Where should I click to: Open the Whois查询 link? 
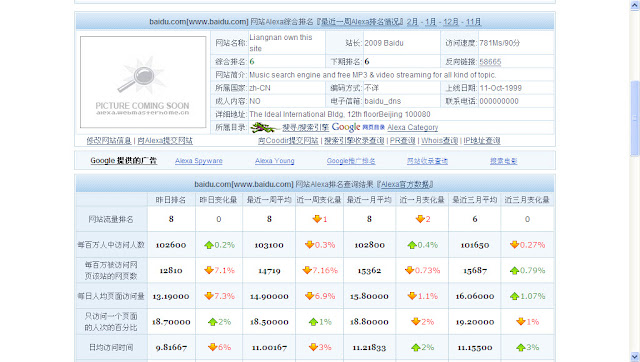440,141
